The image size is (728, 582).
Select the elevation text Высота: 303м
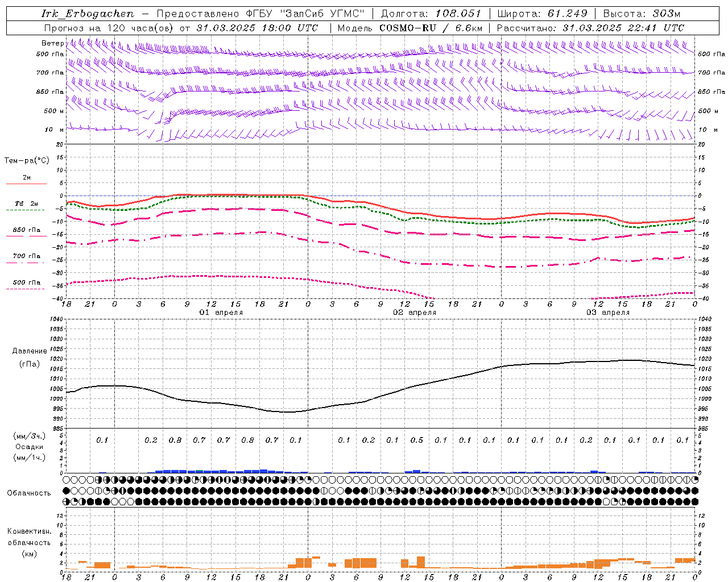tap(642, 14)
